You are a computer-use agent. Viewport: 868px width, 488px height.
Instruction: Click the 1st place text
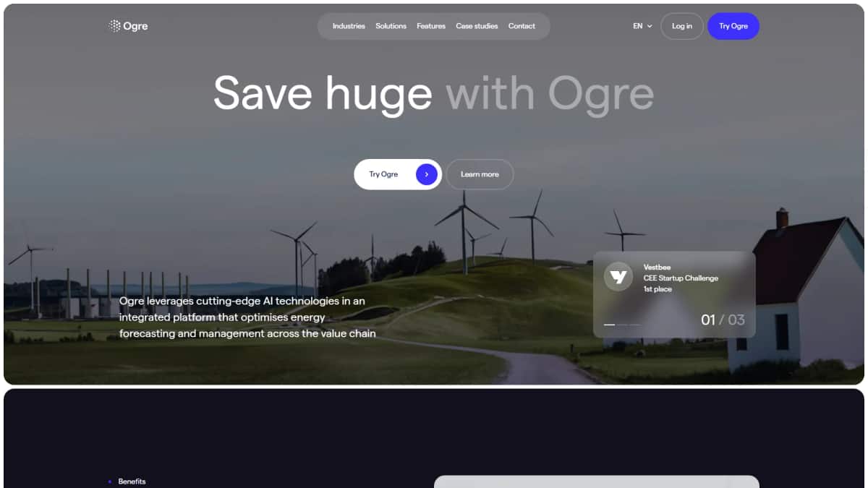658,289
